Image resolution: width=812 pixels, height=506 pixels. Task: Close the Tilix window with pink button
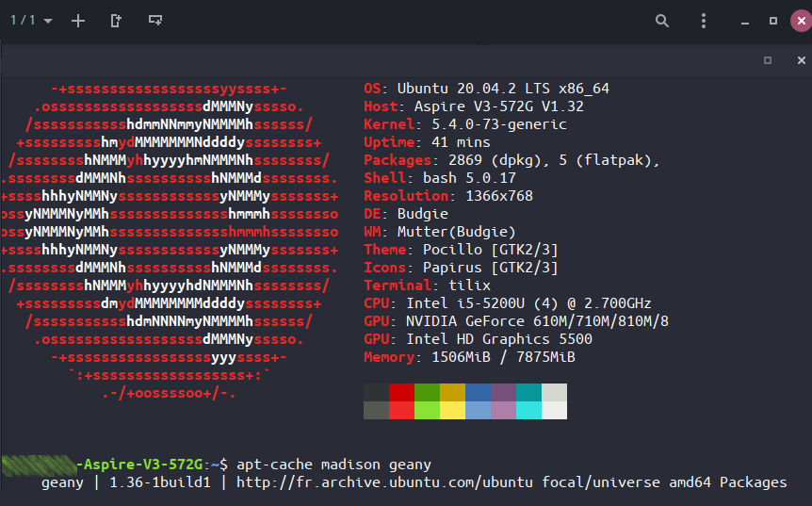[799, 21]
